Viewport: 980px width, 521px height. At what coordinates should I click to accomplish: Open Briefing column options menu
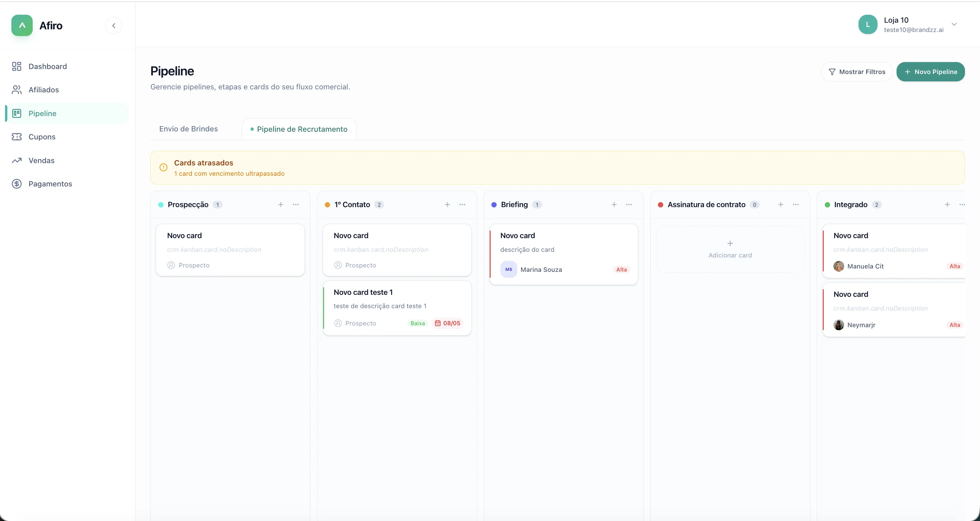629,204
